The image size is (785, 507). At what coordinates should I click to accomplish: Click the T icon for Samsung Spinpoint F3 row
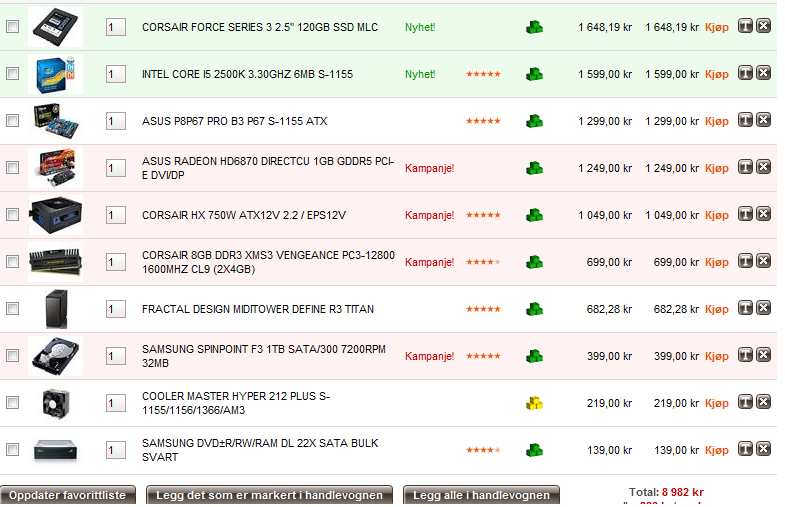click(x=745, y=355)
